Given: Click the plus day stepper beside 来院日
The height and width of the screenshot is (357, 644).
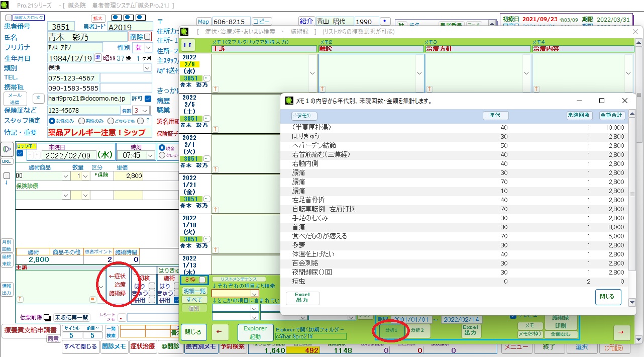Looking at the screenshot, I should pos(37,154).
